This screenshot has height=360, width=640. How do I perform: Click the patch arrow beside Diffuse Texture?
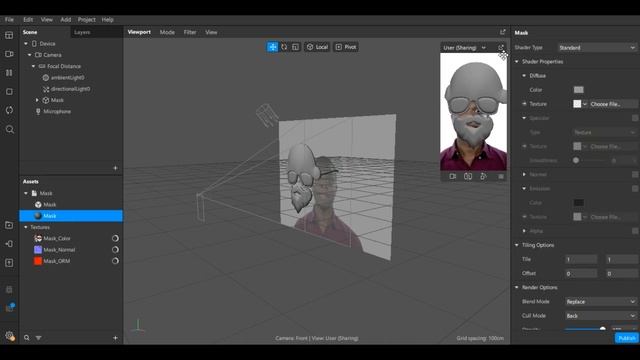click(x=524, y=104)
